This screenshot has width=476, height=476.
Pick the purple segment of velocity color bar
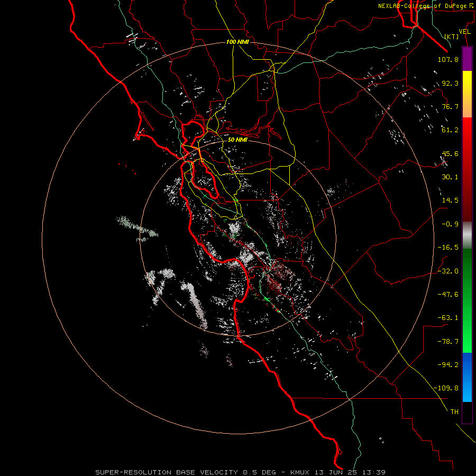pyautogui.click(x=467, y=59)
